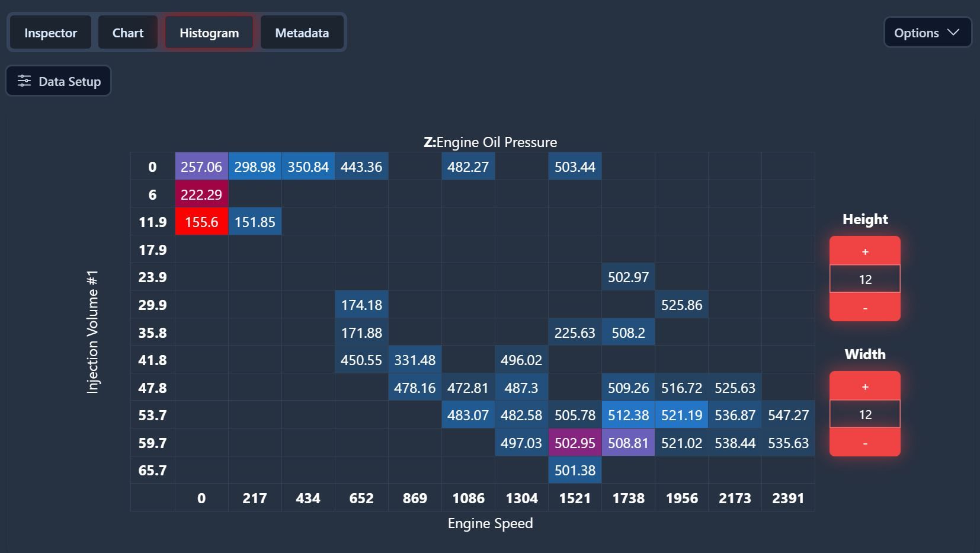The width and height of the screenshot is (980, 553).
Task: Click the Z:Engine Oil Pressure title
Action: [x=490, y=142]
